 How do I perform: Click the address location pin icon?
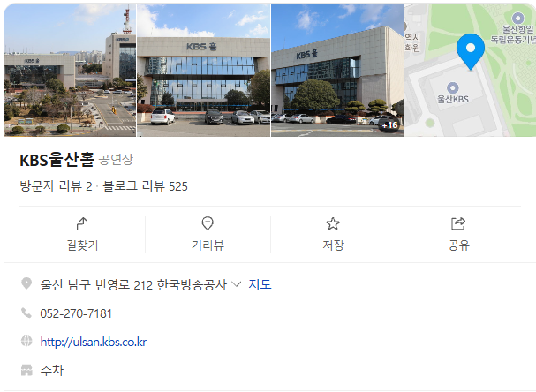coord(26,283)
